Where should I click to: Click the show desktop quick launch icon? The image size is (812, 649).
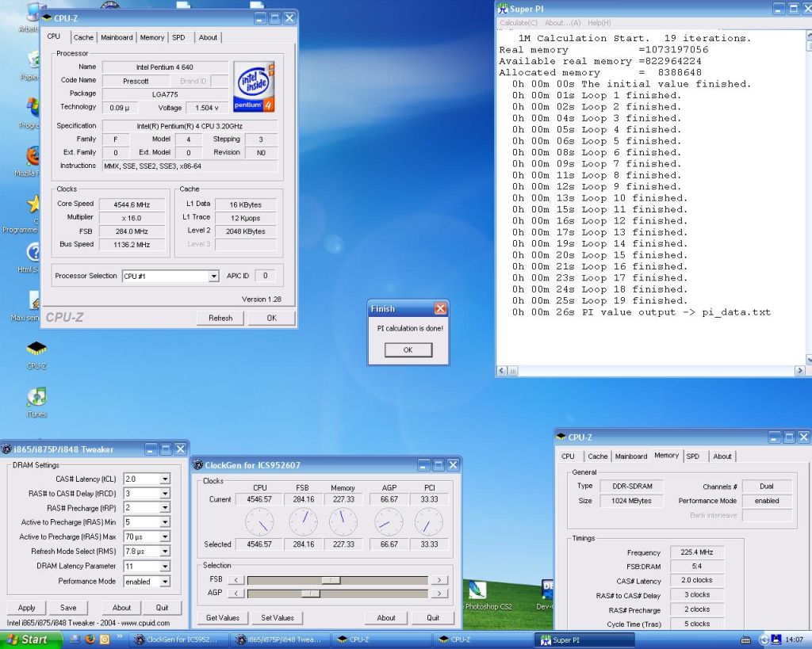[x=75, y=639]
